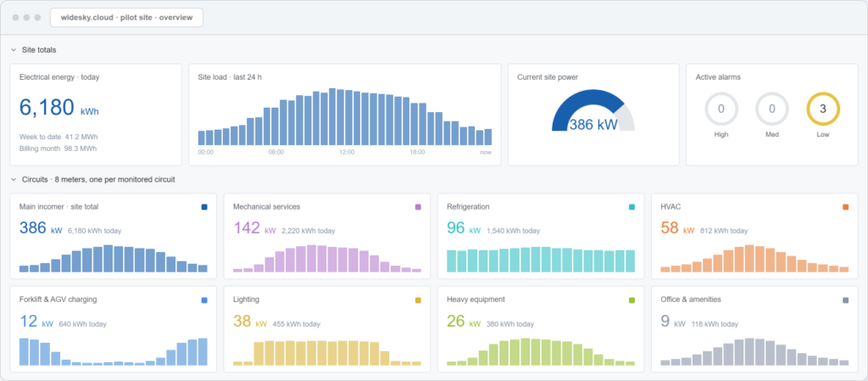Click the 12:00 axis label on Site load
This screenshot has width=868, height=381.
tap(347, 152)
